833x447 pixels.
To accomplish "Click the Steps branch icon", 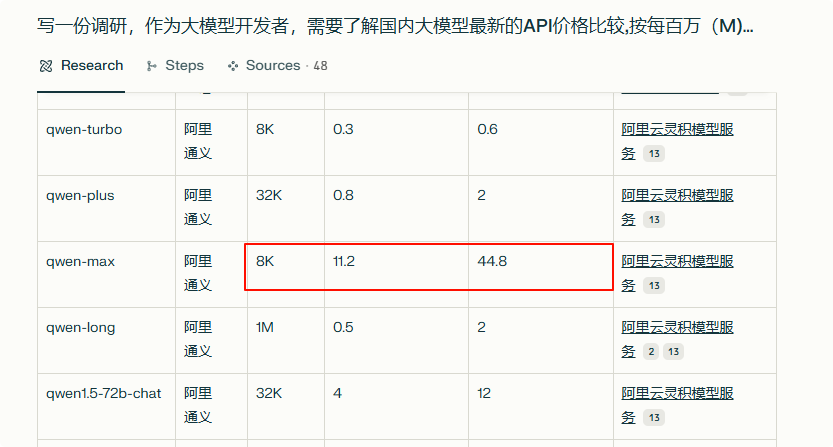I will click(152, 66).
